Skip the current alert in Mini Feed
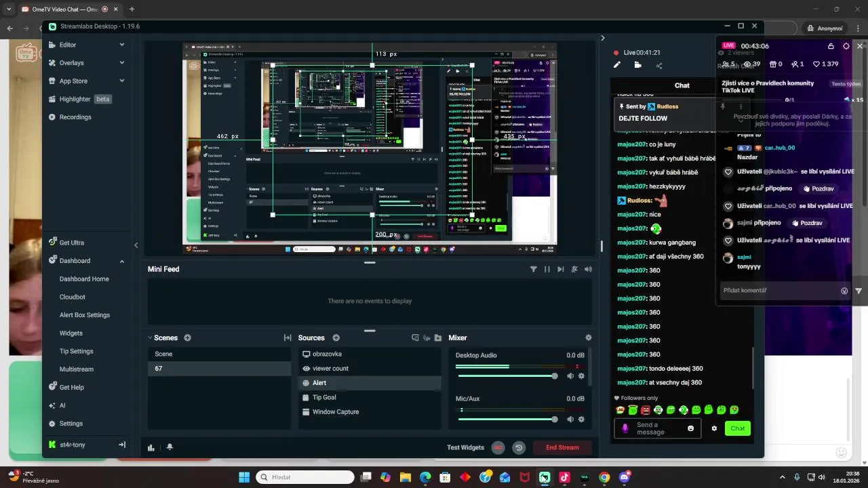 [560, 269]
